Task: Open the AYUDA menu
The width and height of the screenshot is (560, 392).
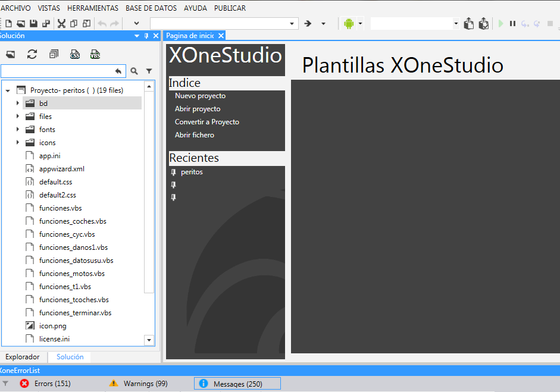Action: pyautogui.click(x=195, y=8)
